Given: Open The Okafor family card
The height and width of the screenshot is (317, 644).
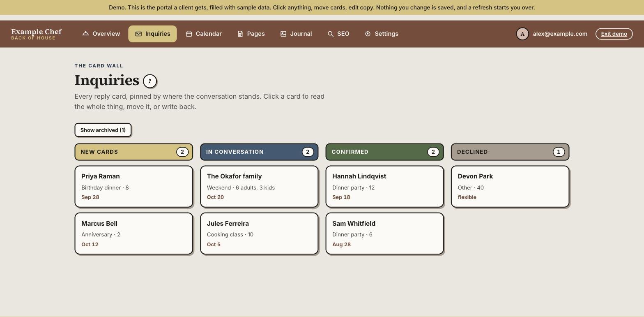Looking at the screenshot, I should pos(259,187).
